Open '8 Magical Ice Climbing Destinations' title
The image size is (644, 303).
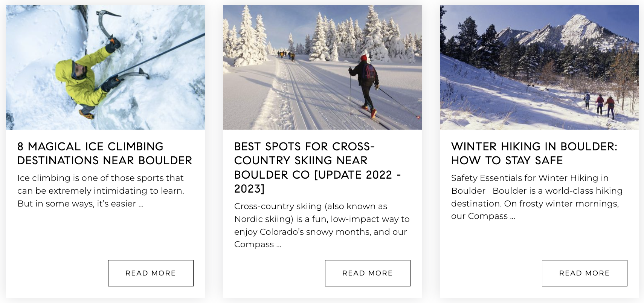click(105, 153)
